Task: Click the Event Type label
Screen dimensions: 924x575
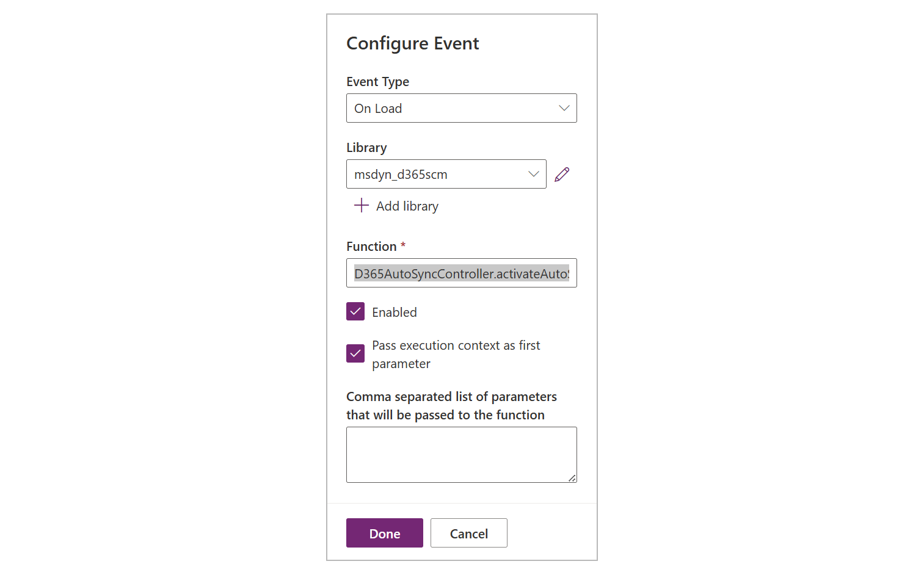Action: tap(377, 82)
